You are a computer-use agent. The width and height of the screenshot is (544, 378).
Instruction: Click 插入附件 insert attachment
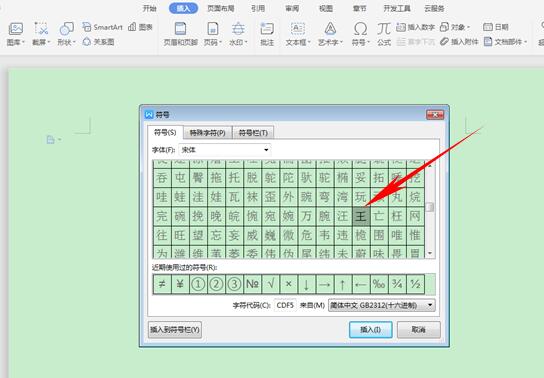459,42
